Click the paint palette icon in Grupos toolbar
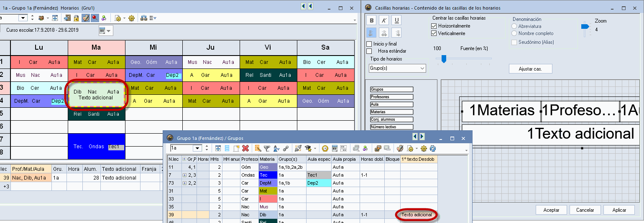 pyautogui.click(x=400, y=148)
